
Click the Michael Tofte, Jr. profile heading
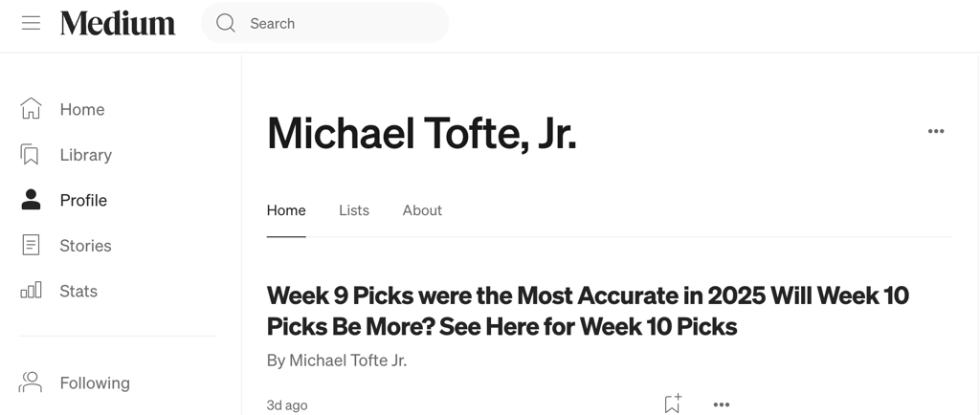click(x=422, y=133)
